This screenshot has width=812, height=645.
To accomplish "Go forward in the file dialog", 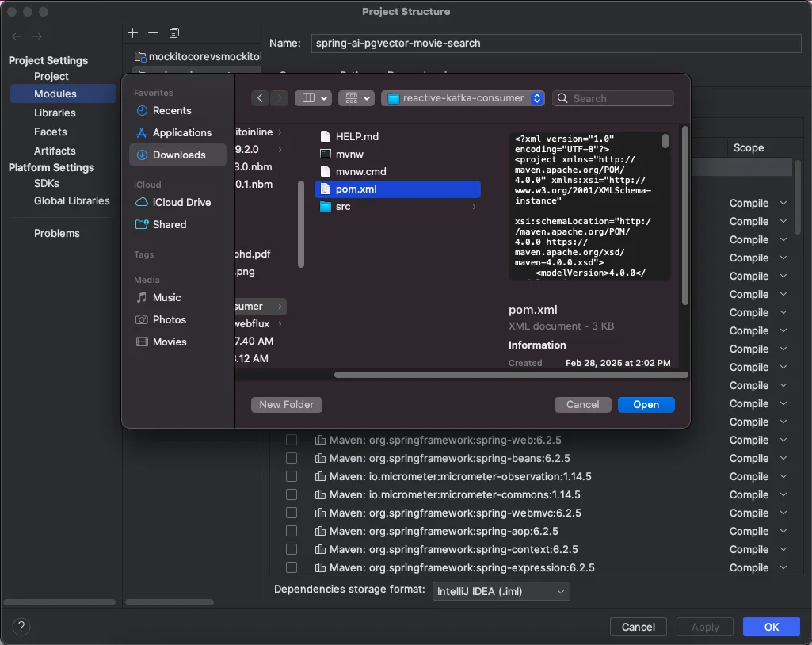I will tap(279, 98).
